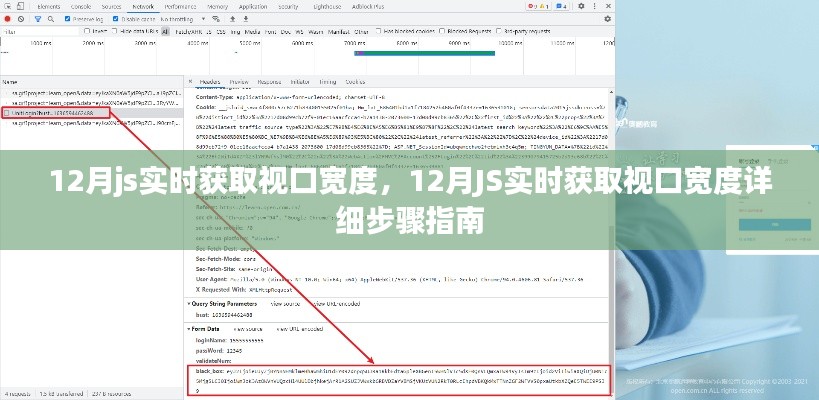Collapse the Form Data section

click(x=189, y=329)
